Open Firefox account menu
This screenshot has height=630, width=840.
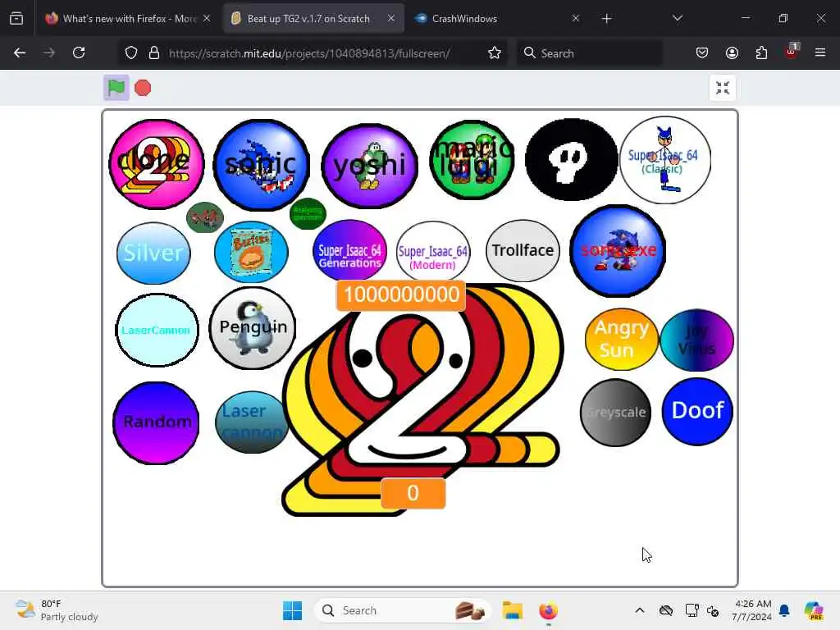[732, 52]
